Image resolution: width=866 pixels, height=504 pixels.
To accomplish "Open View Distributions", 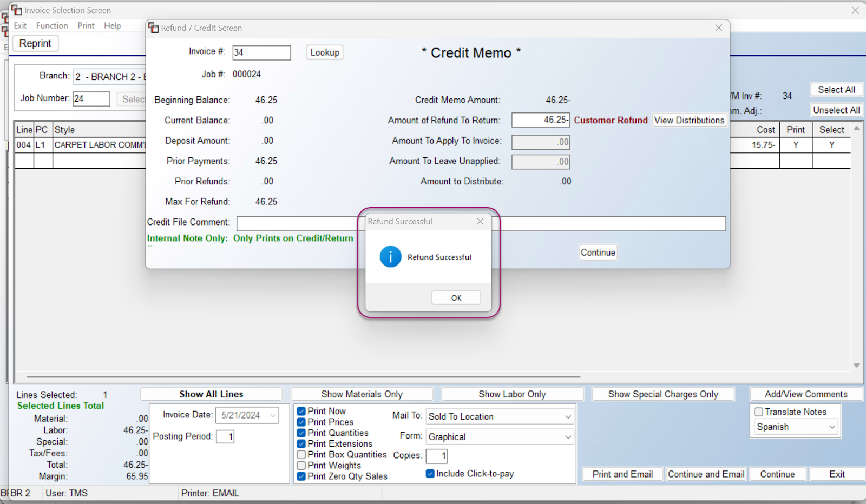I will pyautogui.click(x=688, y=120).
